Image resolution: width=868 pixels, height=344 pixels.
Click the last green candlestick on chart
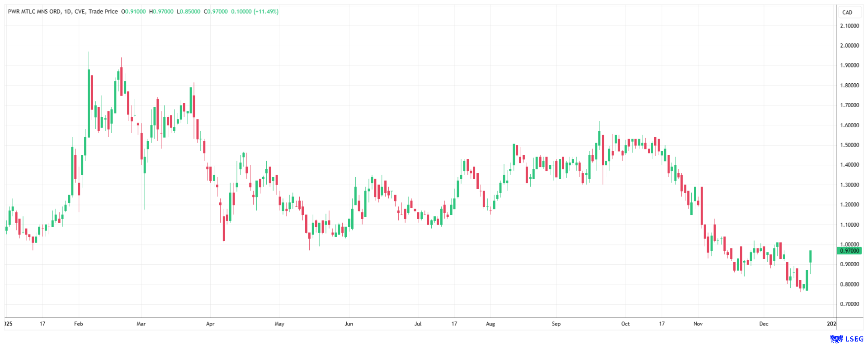tap(811, 257)
